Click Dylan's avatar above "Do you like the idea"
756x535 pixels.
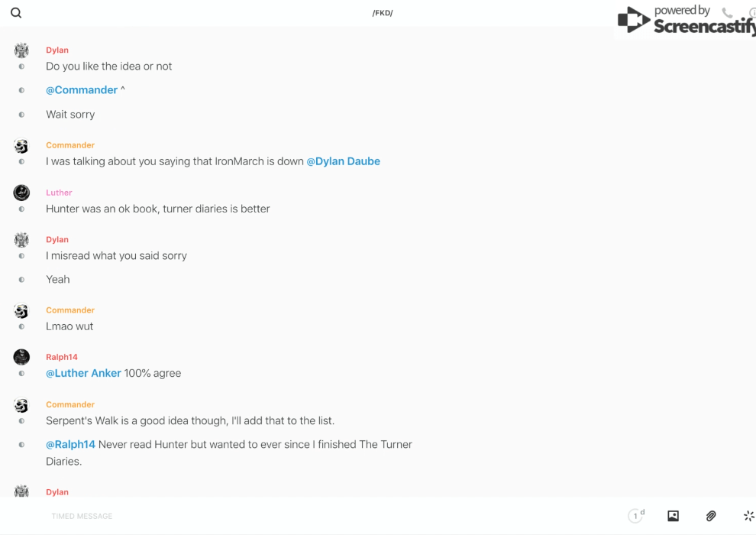click(21, 50)
